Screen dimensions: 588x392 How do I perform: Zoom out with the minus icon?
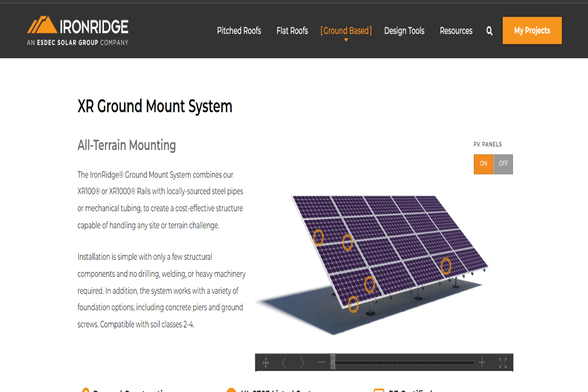click(321, 363)
